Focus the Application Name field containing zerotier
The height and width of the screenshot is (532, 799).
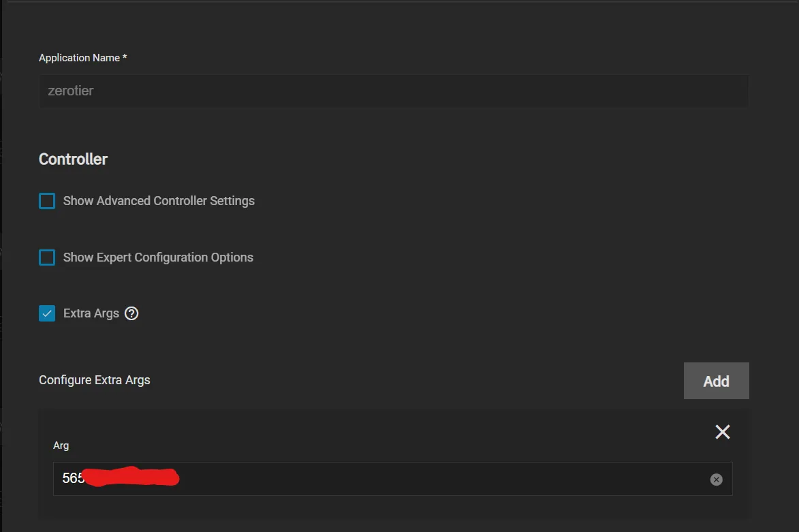pos(393,91)
